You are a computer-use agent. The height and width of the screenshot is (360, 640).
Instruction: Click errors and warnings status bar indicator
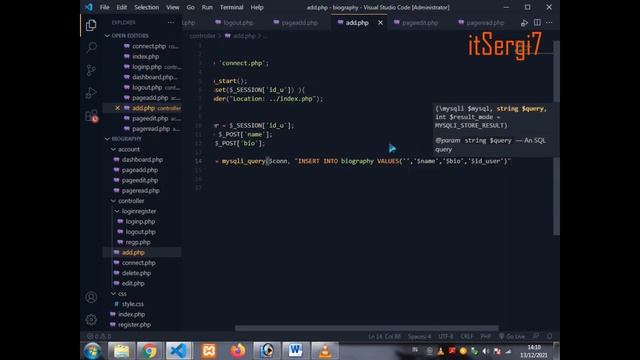[98, 336]
